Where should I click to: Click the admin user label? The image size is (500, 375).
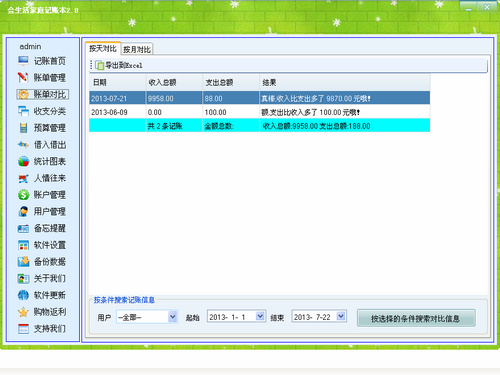(x=30, y=46)
